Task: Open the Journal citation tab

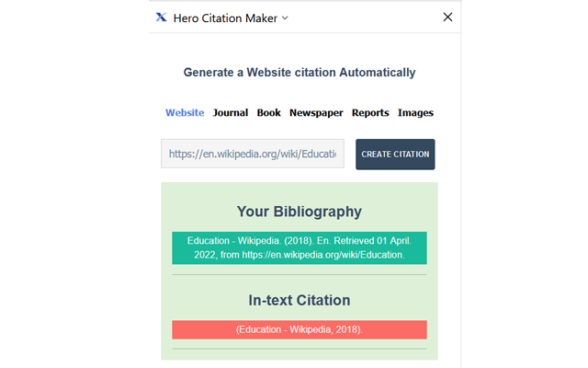Action: pos(231,113)
